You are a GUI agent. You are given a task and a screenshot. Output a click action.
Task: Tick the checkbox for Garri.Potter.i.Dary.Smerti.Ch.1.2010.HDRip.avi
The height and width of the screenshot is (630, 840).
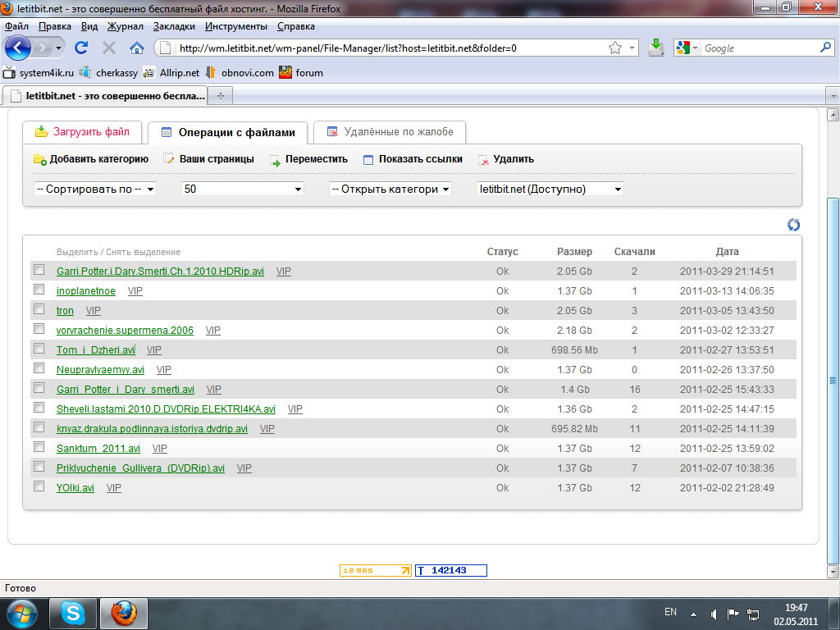(39, 269)
